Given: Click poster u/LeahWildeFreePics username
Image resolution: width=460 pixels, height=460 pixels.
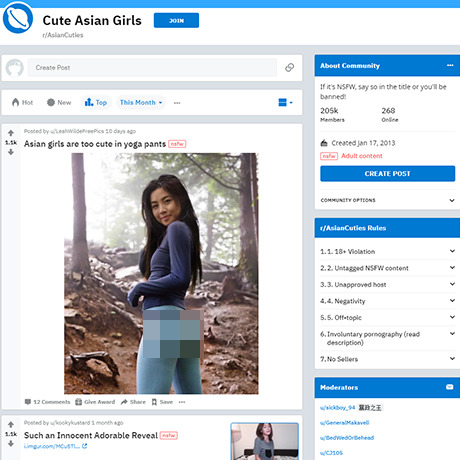Looking at the screenshot, I should pos(77,131).
